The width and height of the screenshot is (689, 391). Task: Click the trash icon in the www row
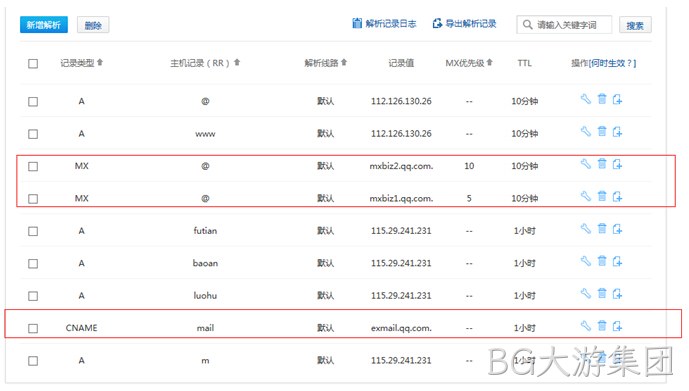tap(602, 131)
